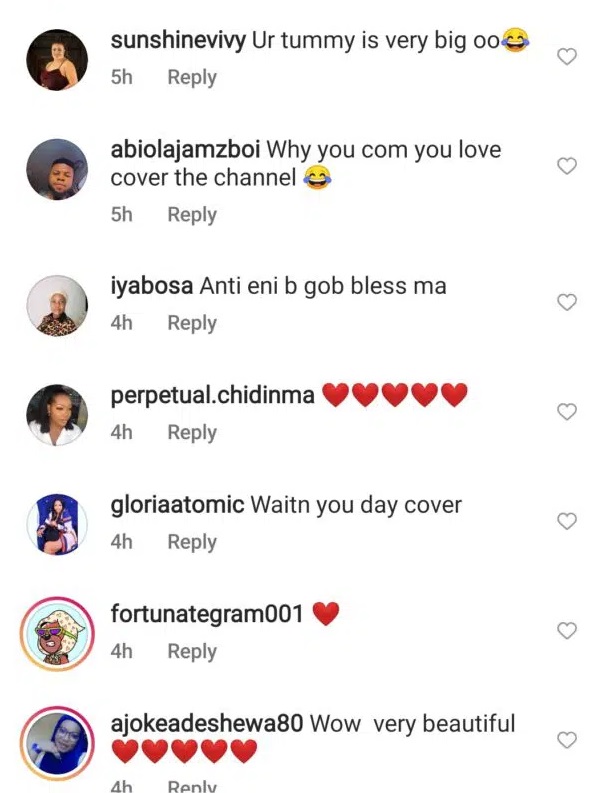Like abiolajamzboi's comment with the heart

tap(567, 166)
